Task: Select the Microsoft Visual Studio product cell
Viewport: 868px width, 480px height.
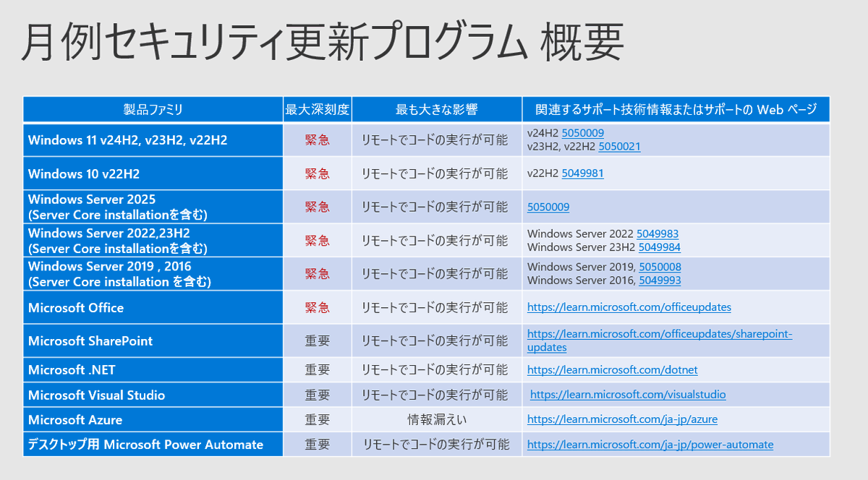Action: click(x=153, y=395)
